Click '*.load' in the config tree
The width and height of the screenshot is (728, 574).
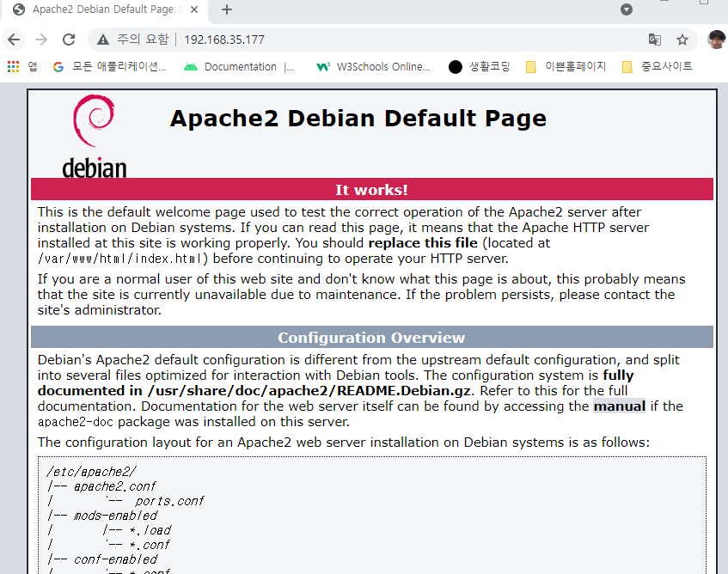pos(150,530)
